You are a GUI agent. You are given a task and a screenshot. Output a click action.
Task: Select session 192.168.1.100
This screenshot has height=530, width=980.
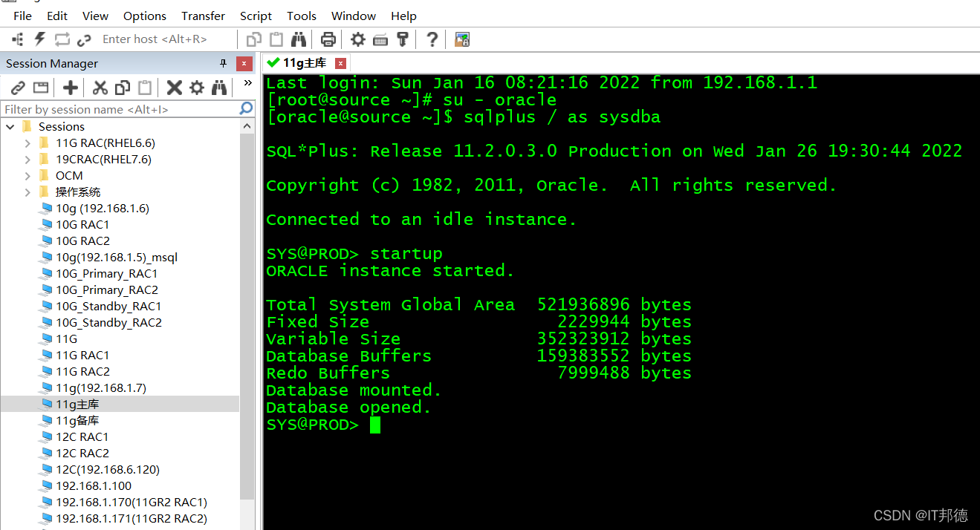tap(94, 485)
